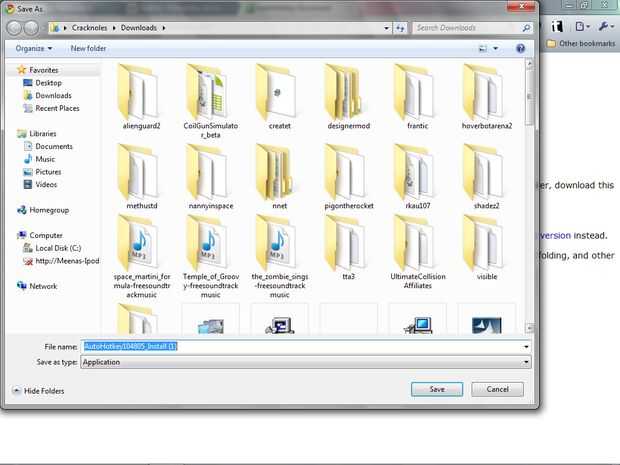Viewport: 620px width, 465px height.
Task: Expand the Downloads breadcrumb arrow
Action: coord(164,28)
